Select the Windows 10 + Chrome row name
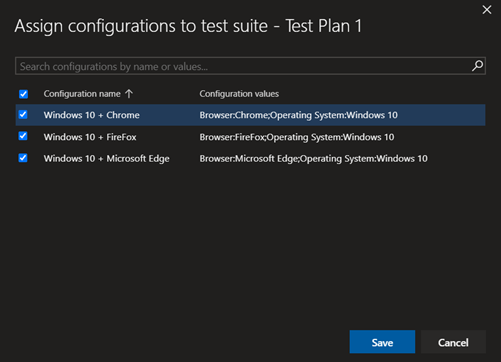Viewport: 501px width, 362px height. (92, 115)
